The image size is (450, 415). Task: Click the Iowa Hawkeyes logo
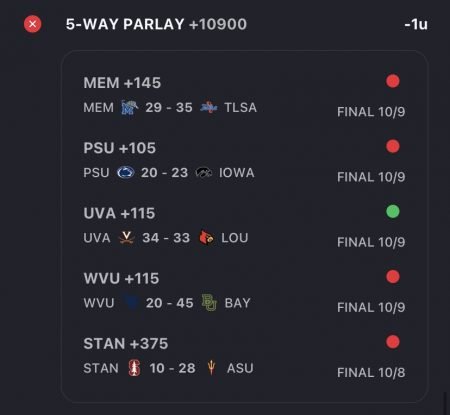tap(204, 173)
